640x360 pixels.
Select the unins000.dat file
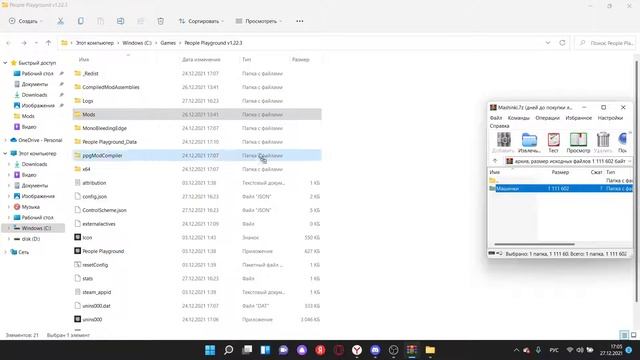[197, 306]
